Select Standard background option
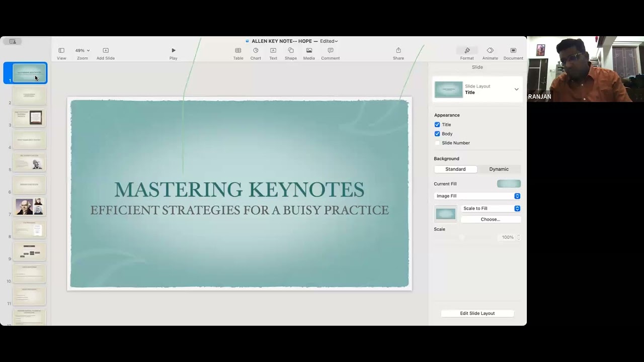Screen dimensions: 644x362 (455, 169)
